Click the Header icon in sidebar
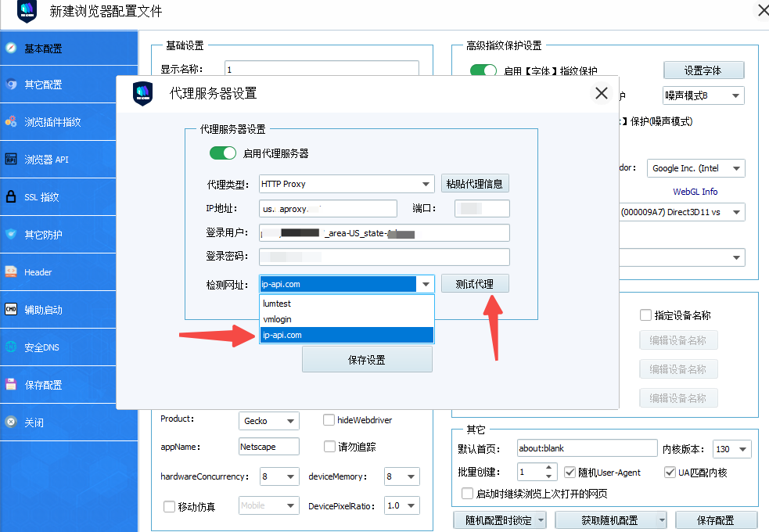769x532 pixels. pyautogui.click(x=11, y=272)
